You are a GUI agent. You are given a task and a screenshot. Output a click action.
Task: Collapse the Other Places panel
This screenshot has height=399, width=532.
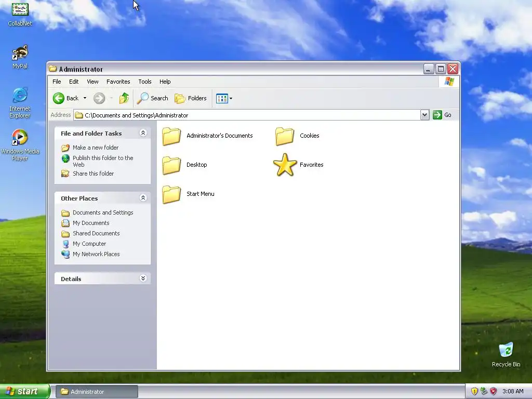pos(143,198)
